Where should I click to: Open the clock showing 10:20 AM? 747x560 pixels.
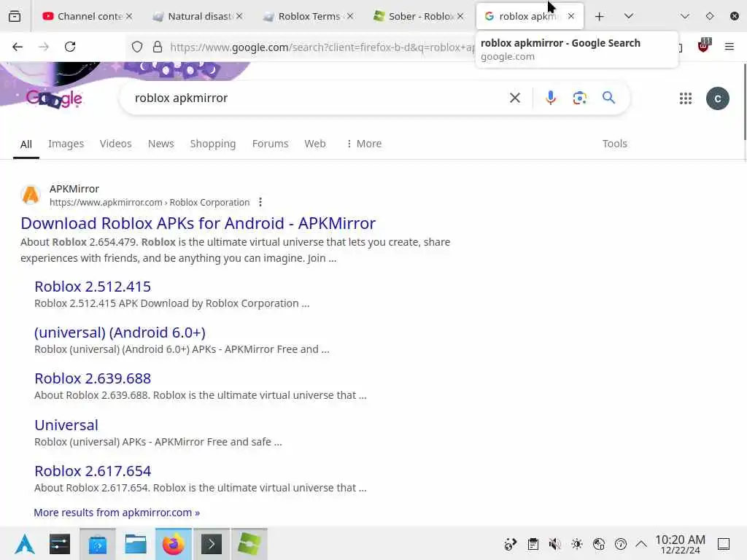pos(681,544)
